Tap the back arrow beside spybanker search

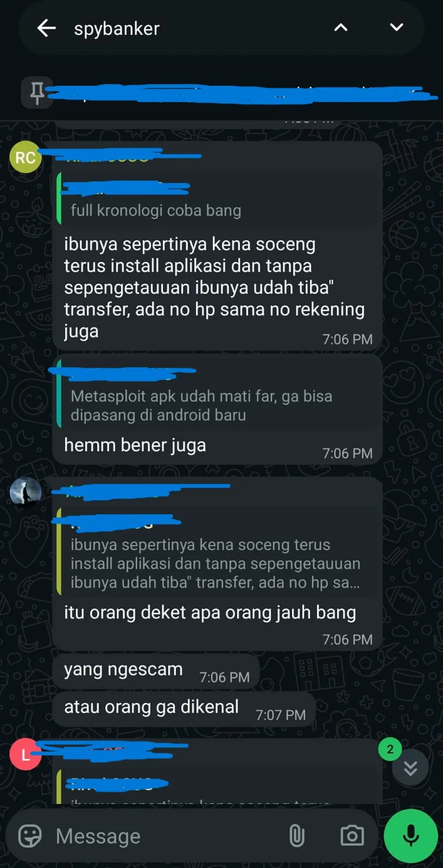(x=47, y=28)
